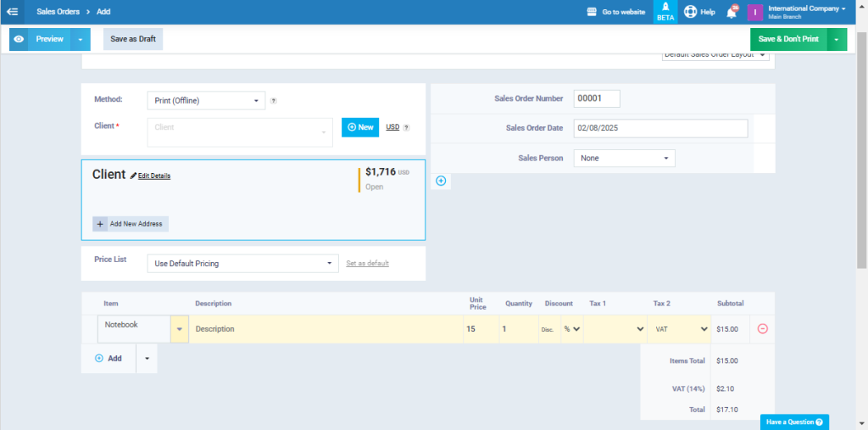Click the Preview button label

click(x=49, y=39)
